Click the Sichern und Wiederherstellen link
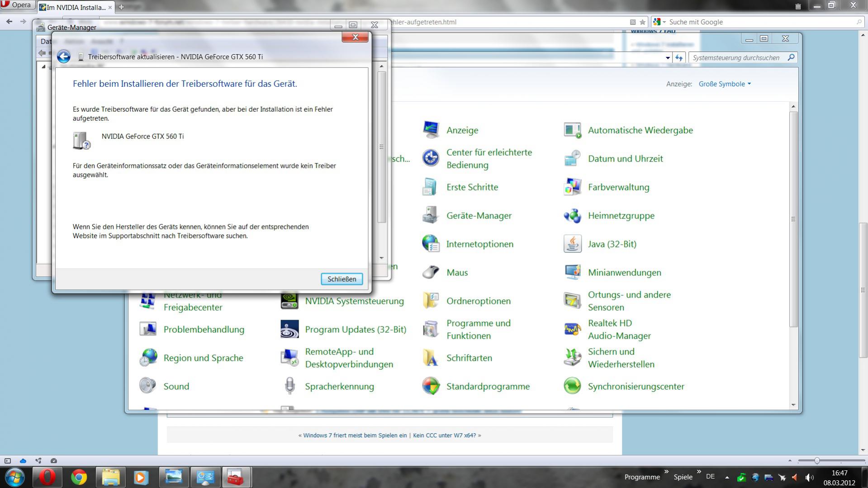Viewport: 868px width, 488px height. tap(621, 358)
